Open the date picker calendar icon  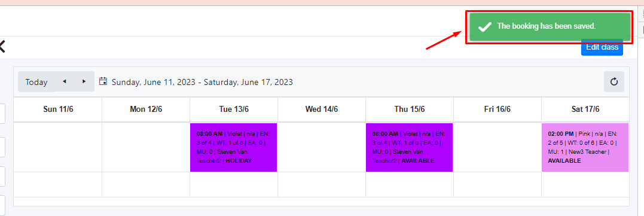(103, 81)
